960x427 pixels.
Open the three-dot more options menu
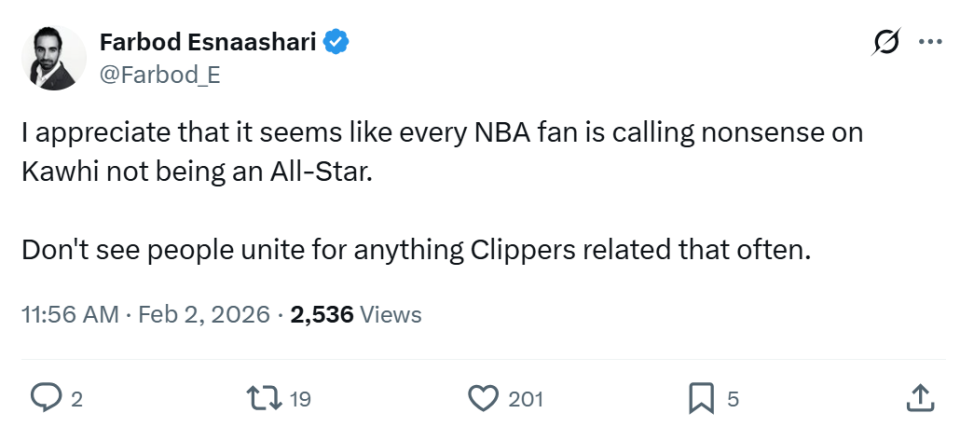(930, 42)
